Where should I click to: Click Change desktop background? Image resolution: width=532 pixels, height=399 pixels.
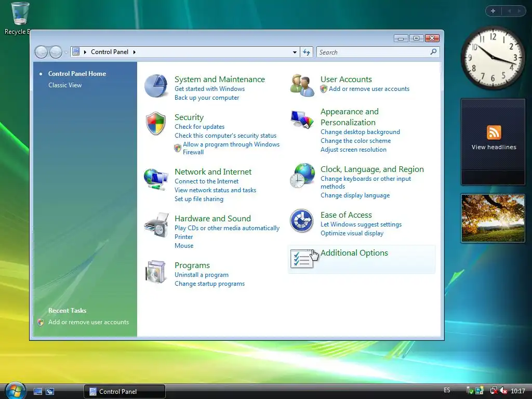360,132
